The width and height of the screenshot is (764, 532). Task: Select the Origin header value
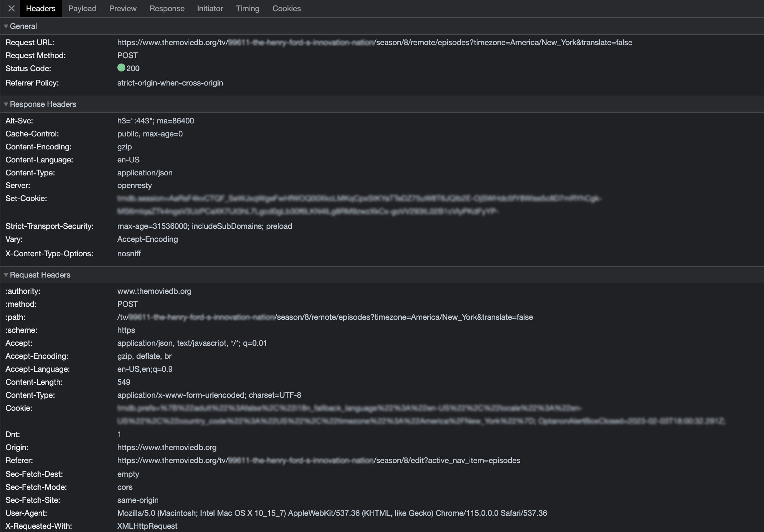(167, 447)
